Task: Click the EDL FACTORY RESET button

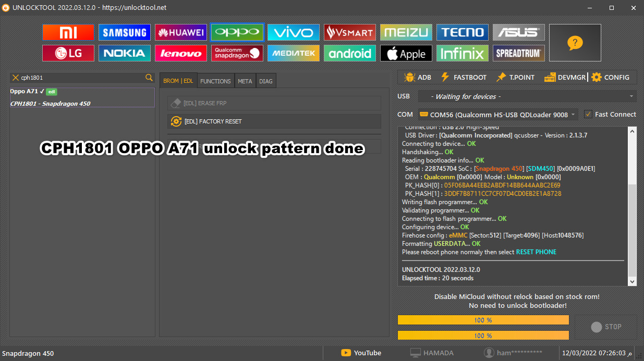Action: click(274, 121)
